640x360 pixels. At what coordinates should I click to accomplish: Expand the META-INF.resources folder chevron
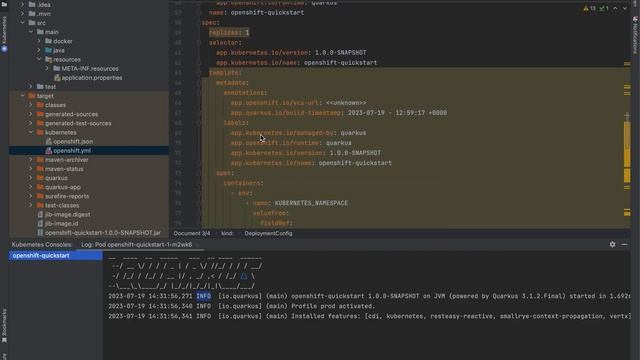(x=47, y=69)
